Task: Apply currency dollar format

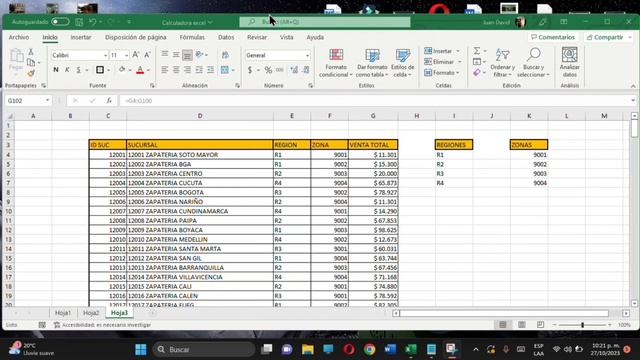Action: (x=250, y=70)
